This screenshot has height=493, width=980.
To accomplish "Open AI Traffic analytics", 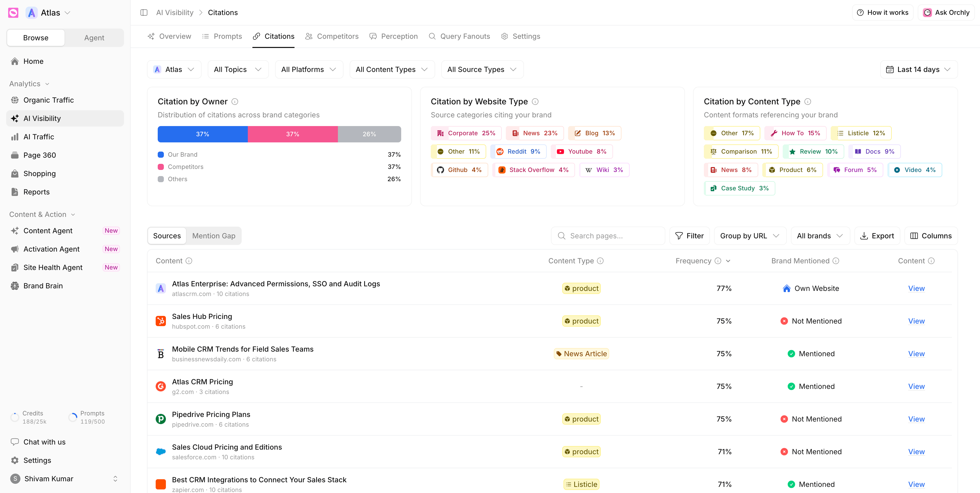I will point(65,137).
